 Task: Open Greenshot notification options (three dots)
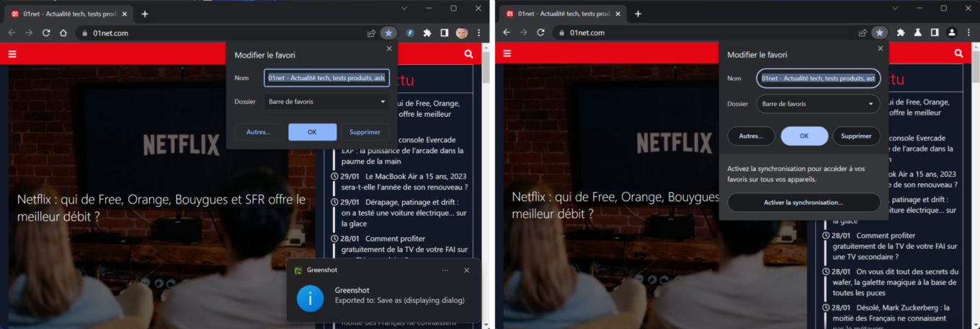tap(445, 270)
